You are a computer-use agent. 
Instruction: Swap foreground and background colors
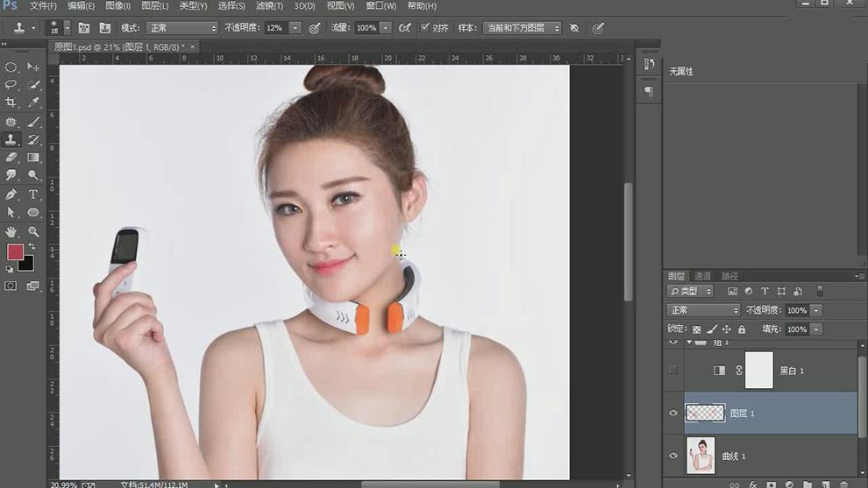pyautogui.click(x=32, y=247)
